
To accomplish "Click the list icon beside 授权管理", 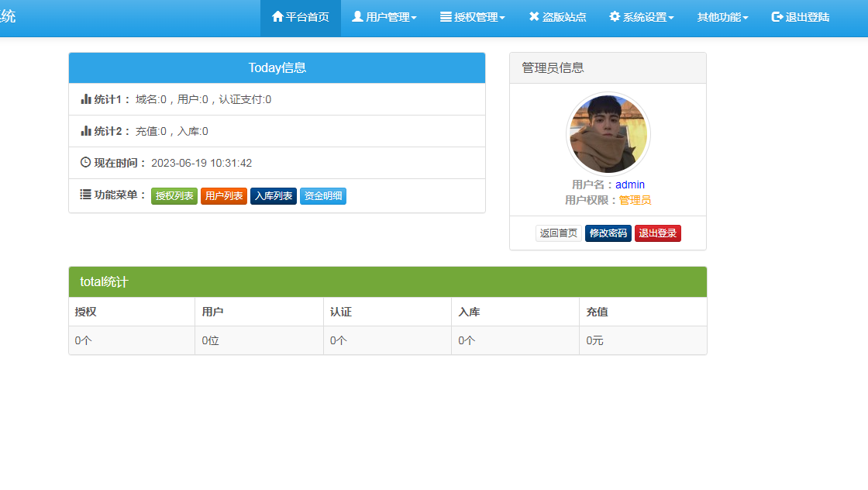I will [446, 17].
